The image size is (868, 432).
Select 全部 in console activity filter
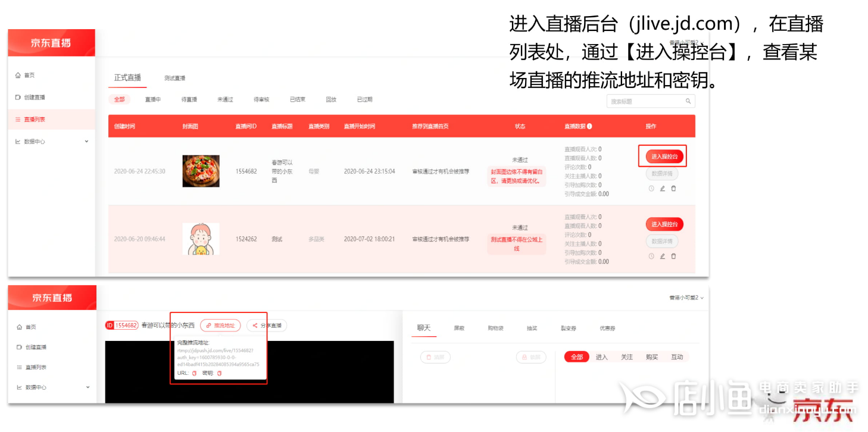tap(577, 357)
